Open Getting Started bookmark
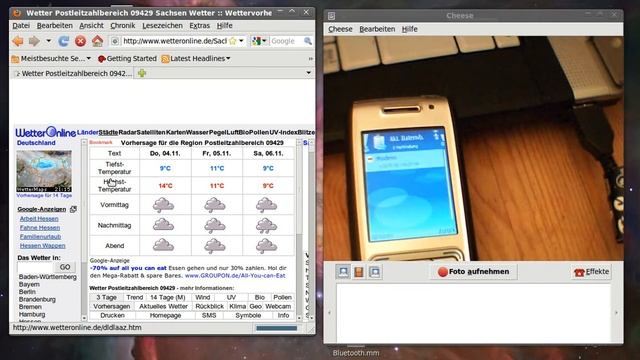The height and width of the screenshot is (360, 640). pos(127,59)
